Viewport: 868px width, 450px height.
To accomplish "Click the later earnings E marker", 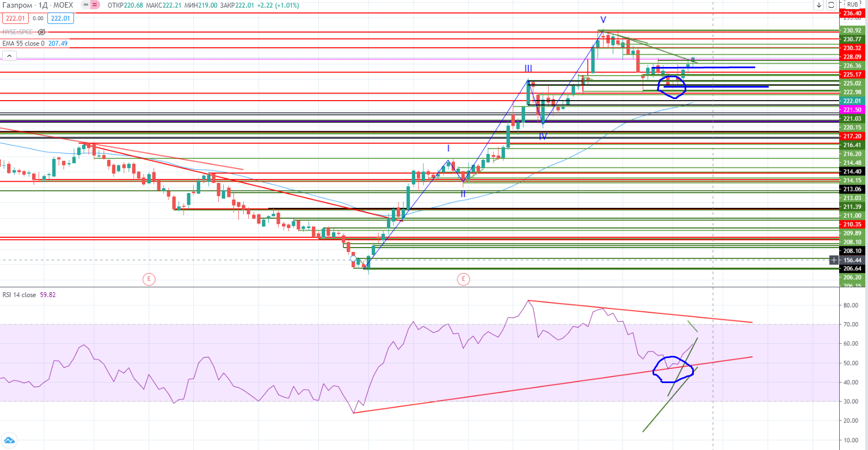I will point(463,279).
